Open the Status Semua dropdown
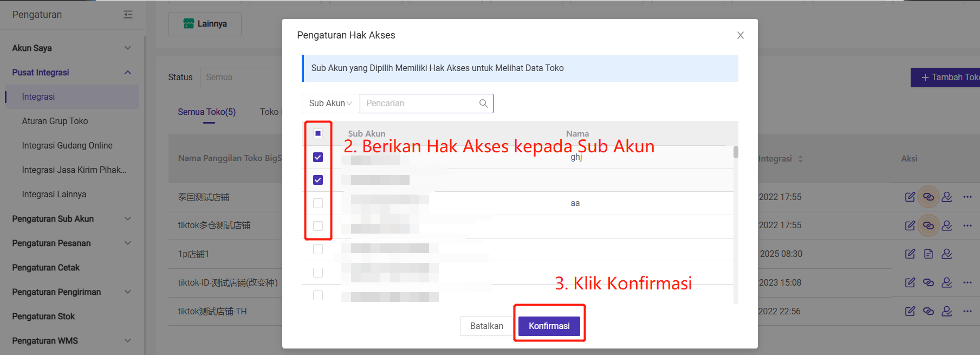This screenshot has width=980, height=355. [x=241, y=78]
